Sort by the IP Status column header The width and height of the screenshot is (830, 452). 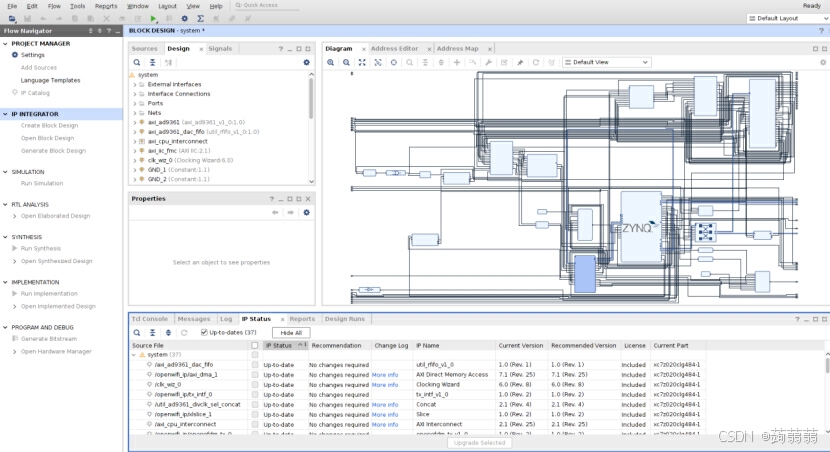point(285,346)
